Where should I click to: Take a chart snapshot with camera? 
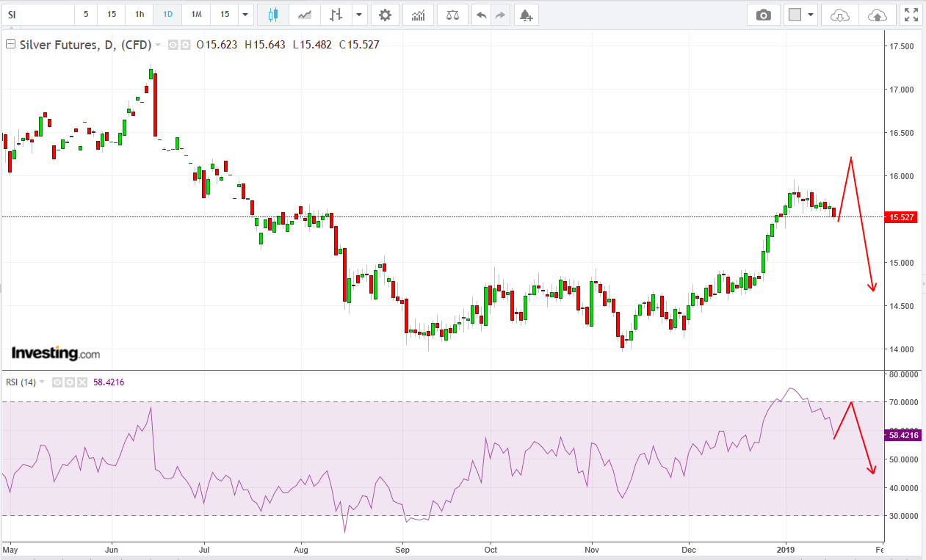pos(764,15)
